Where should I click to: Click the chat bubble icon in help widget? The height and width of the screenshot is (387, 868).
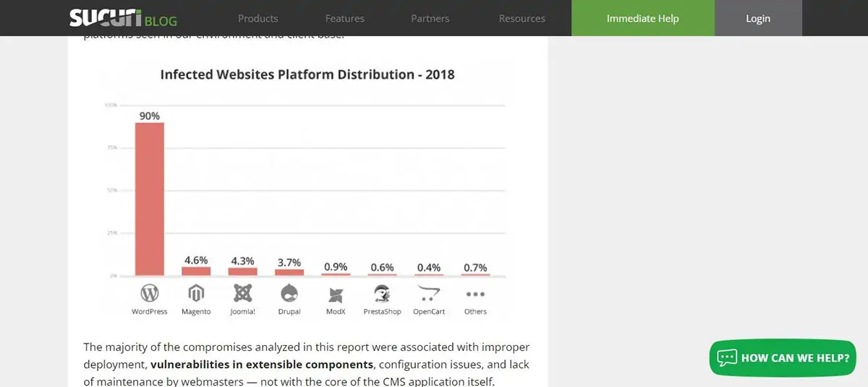point(727,357)
